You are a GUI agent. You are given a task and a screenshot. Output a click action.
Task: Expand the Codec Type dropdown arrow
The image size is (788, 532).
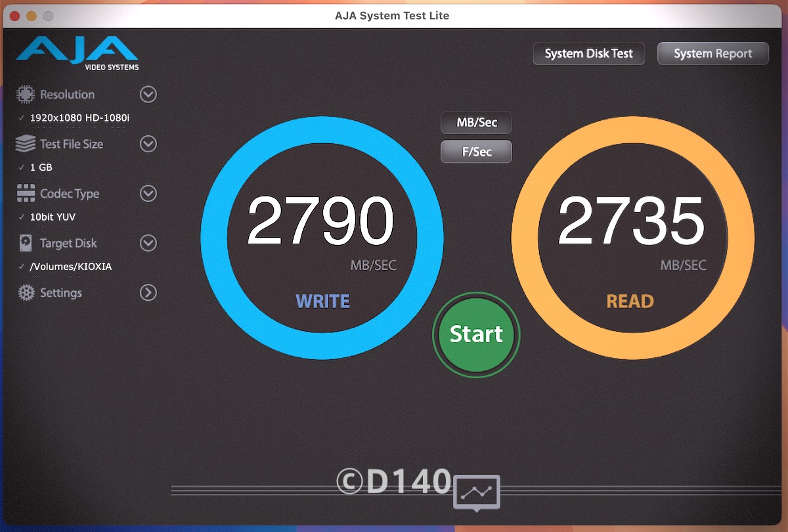[x=148, y=194]
